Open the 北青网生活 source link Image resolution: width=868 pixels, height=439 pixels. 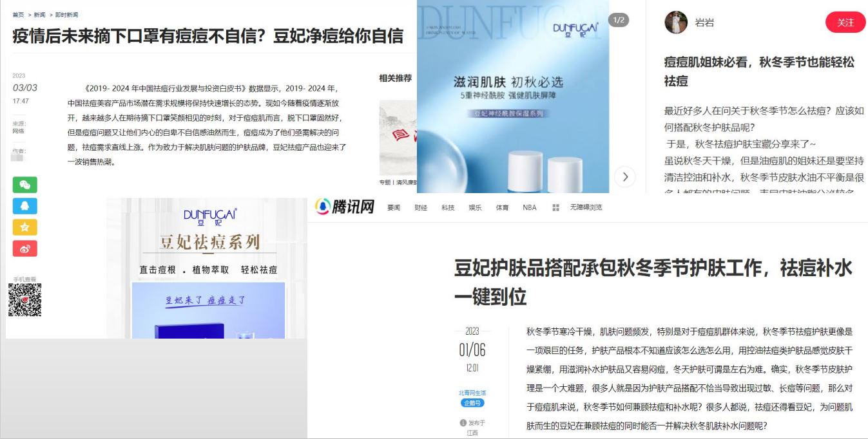[x=472, y=393]
